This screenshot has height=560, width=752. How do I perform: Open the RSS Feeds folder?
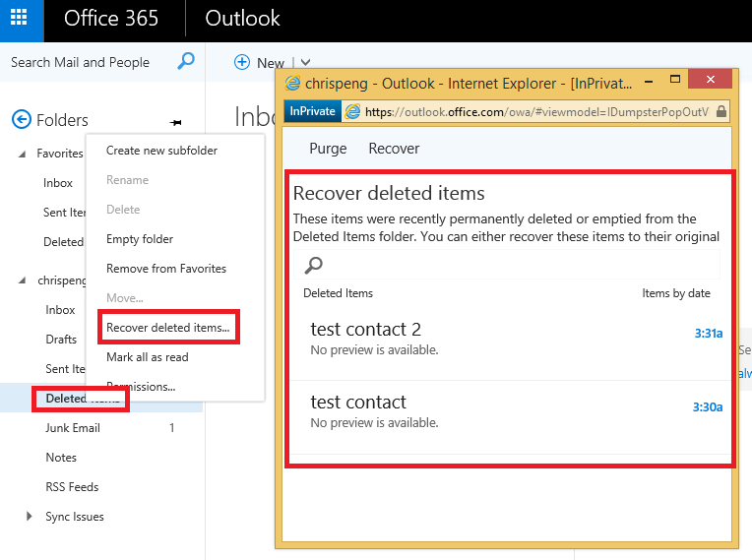(x=72, y=487)
